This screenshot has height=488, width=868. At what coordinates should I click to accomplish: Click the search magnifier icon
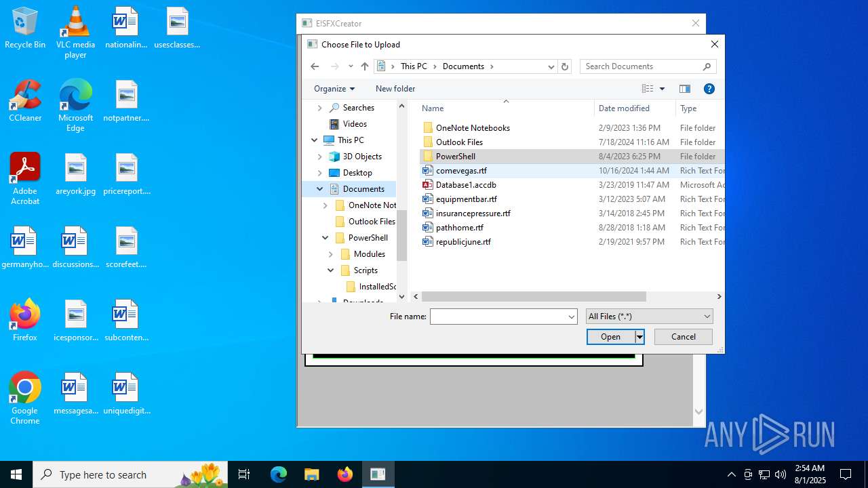(707, 66)
